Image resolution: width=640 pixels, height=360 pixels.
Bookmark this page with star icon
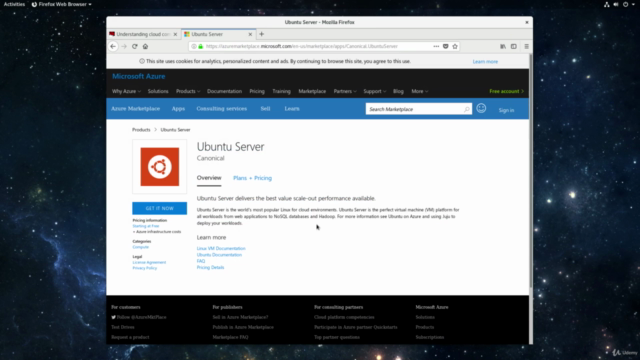[x=455, y=47]
